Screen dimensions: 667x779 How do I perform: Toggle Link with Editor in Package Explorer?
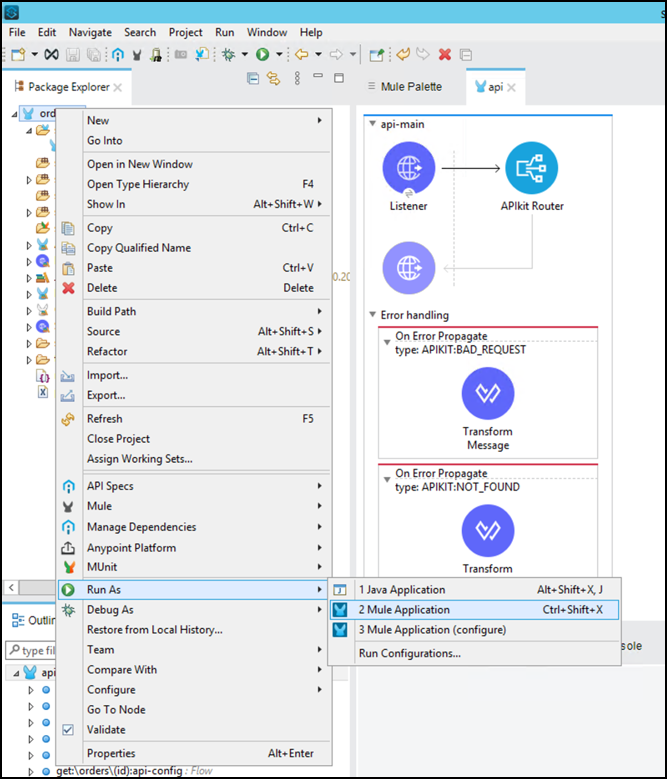pos(274,78)
